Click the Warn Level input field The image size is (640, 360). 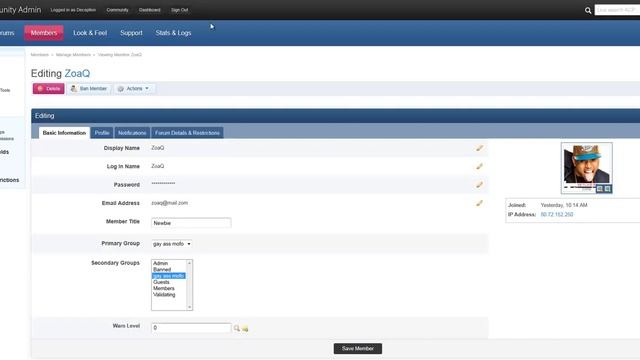point(191,328)
